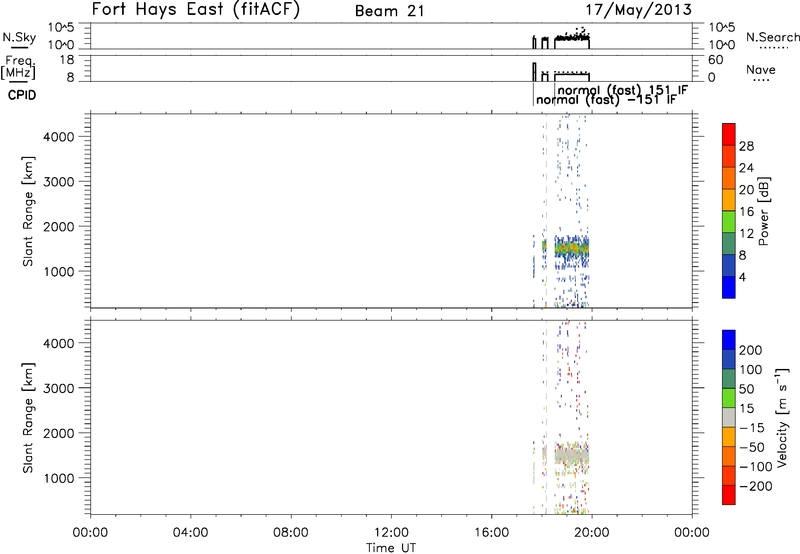
Task: Click the strong power echo band near 1500 km
Action: click(571, 248)
